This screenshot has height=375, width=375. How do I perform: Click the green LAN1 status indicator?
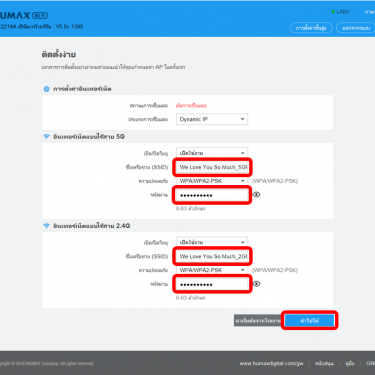point(333,12)
